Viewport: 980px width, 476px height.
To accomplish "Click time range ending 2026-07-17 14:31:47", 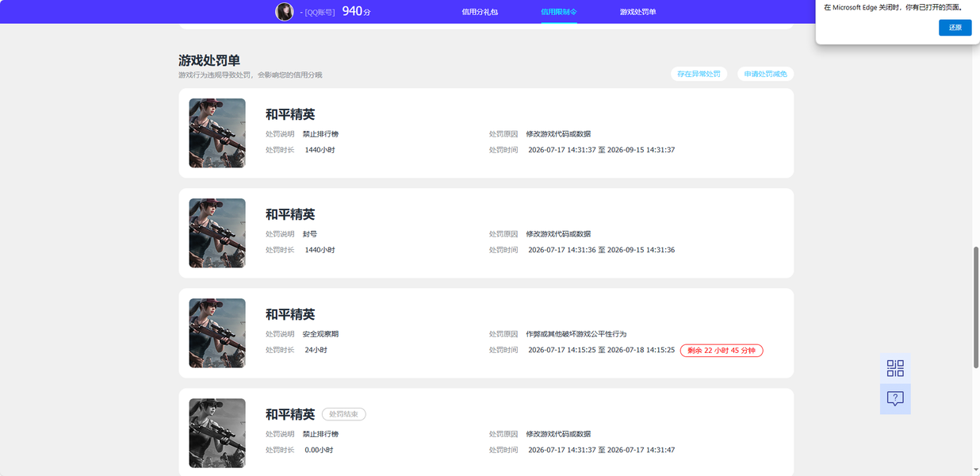I will click(x=602, y=450).
